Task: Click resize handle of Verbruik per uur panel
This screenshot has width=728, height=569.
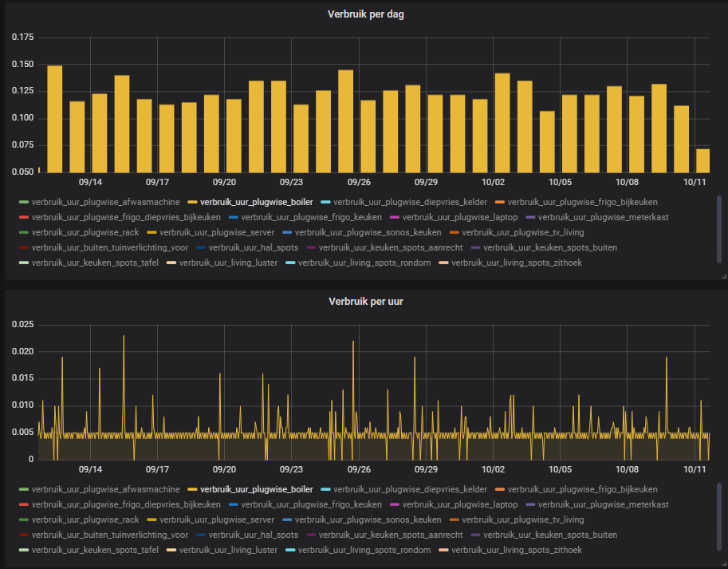Action: (x=723, y=563)
